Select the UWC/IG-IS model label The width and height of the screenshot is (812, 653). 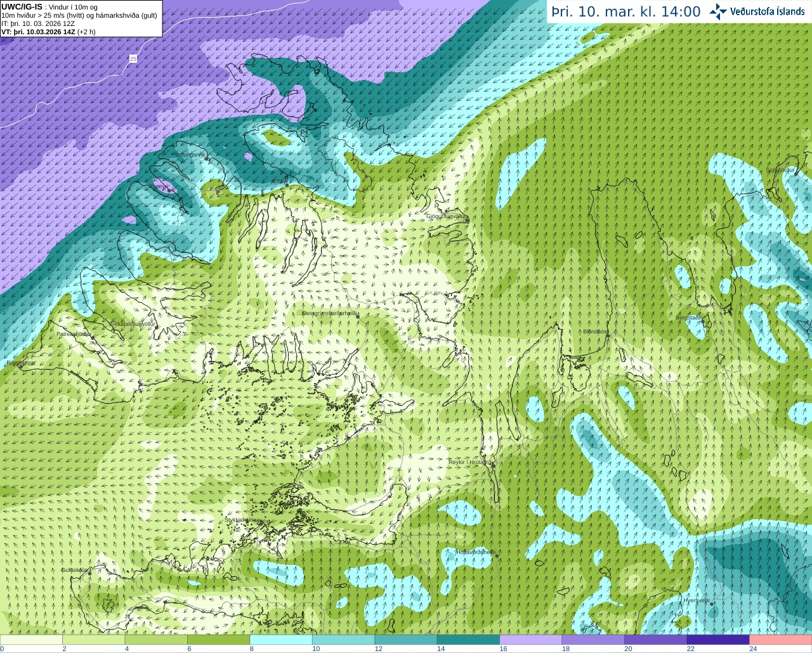click(22, 6)
